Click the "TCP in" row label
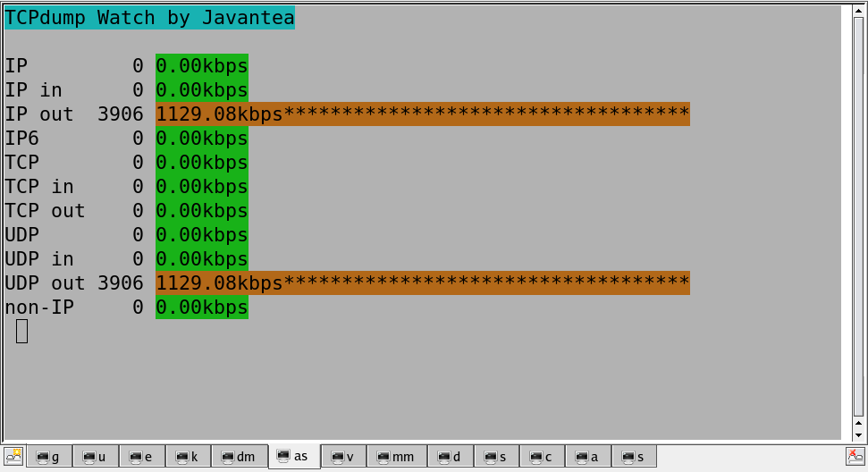This screenshot has width=868, height=472. pyautogui.click(x=39, y=187)
